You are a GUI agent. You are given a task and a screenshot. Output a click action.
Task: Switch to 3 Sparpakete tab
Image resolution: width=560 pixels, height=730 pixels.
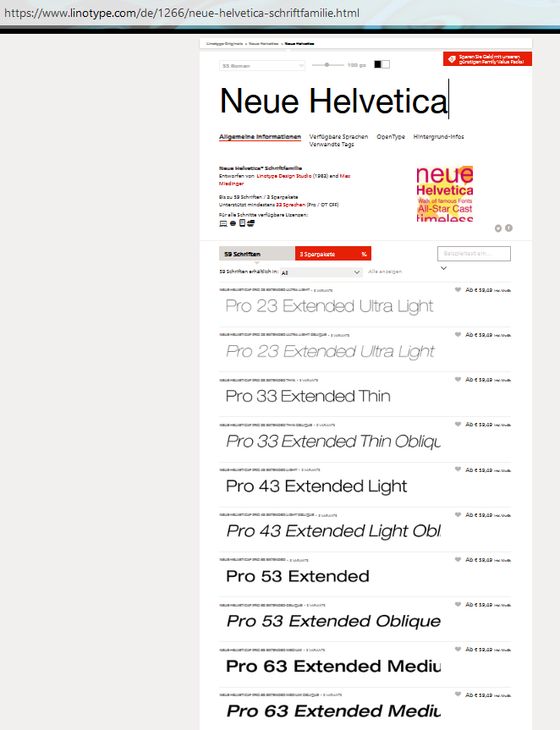(332, 254)
